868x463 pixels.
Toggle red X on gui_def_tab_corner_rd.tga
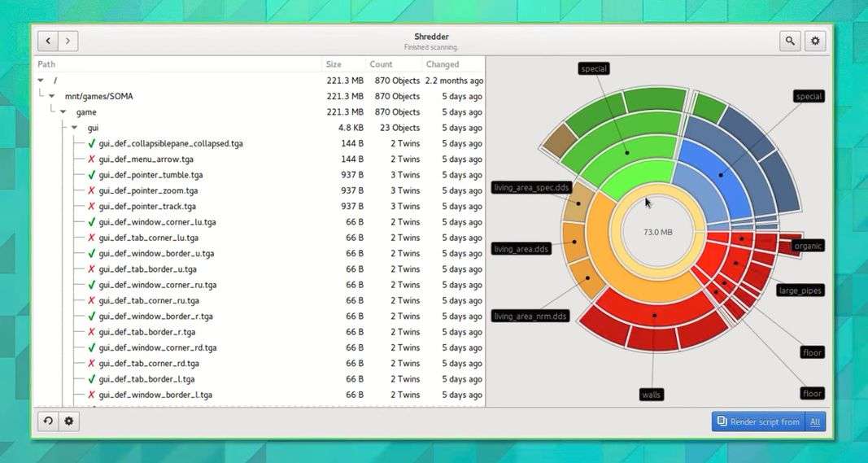tap(92, 363)
